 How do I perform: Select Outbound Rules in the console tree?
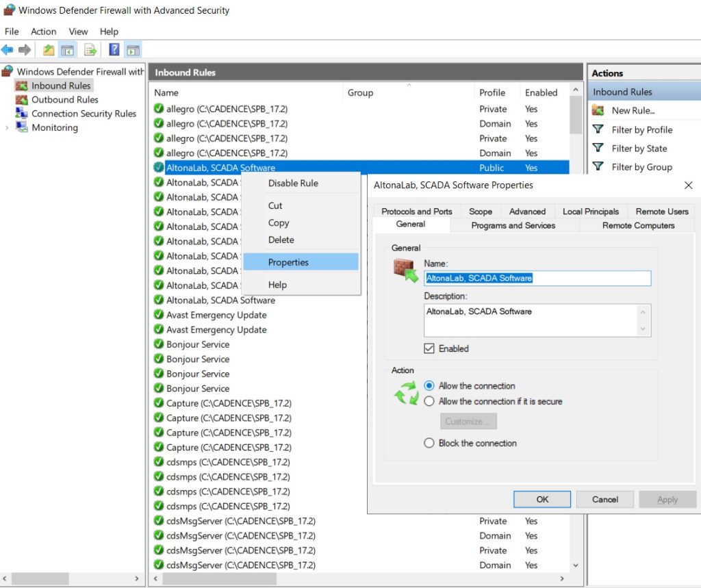[65, 99]
